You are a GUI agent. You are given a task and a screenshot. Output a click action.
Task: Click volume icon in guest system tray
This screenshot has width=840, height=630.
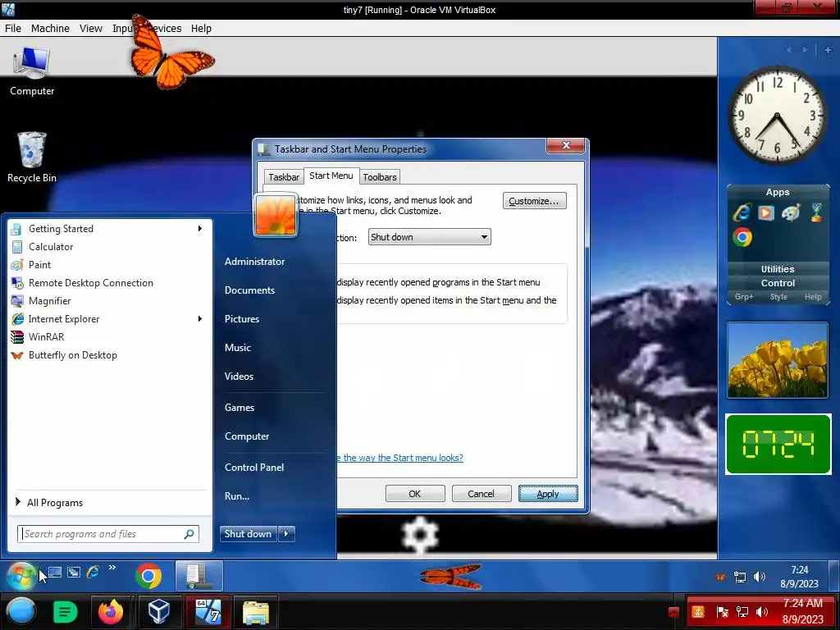759,577
